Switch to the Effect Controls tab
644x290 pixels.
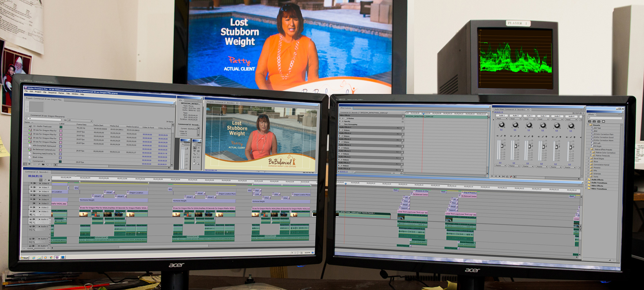(346, 108)
